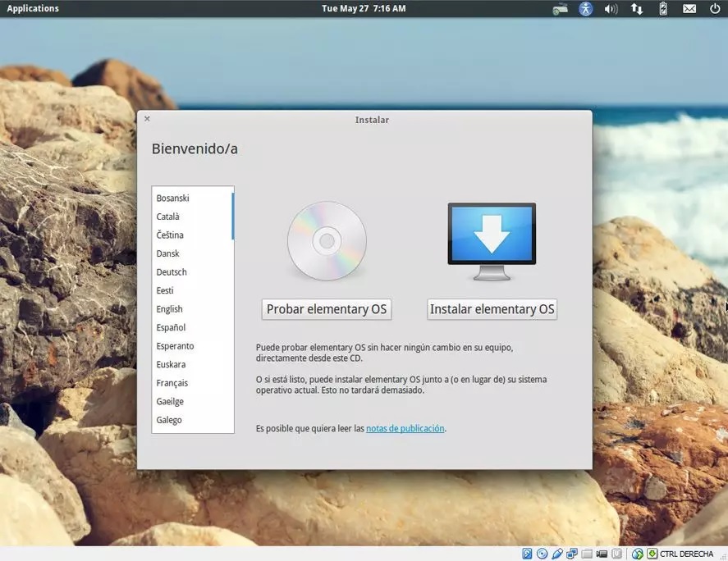Open the network connection indicator

pos(637,9)
